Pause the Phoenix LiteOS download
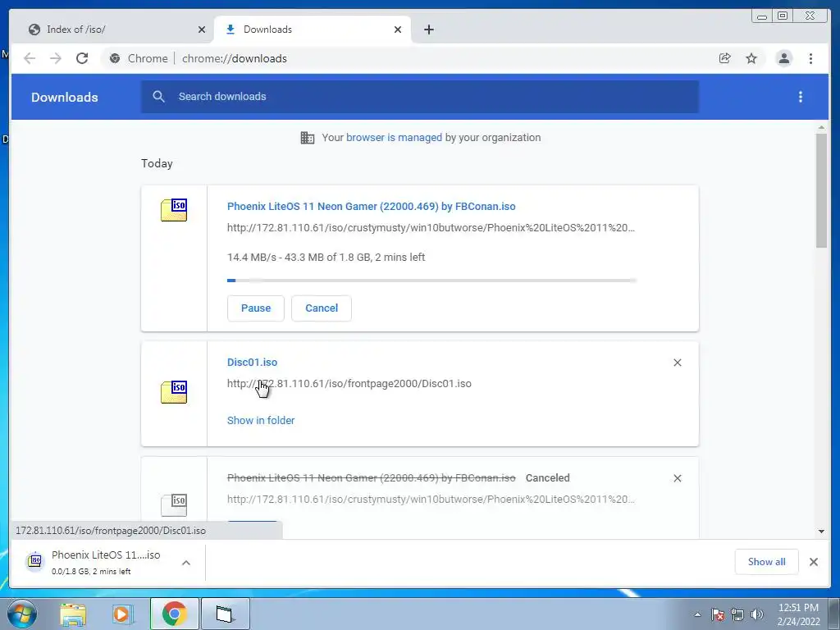 [256, 308]
